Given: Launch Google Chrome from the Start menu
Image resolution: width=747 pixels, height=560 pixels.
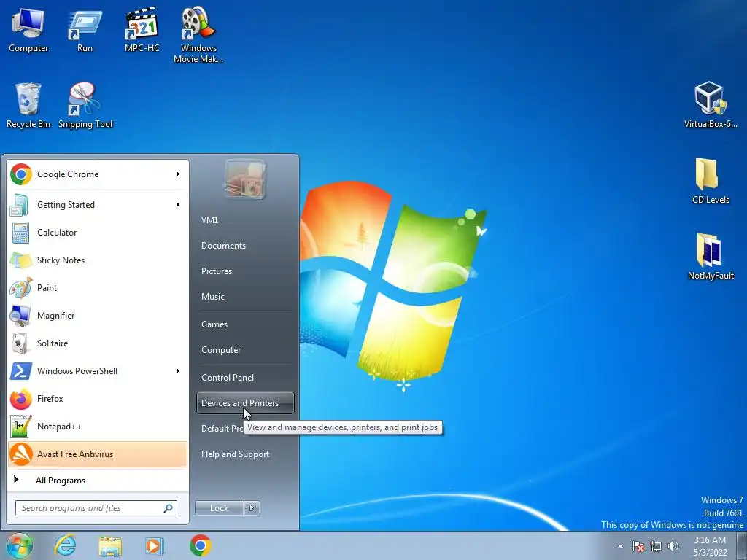Looking at the screenshot, I should (x=98, y=174).
